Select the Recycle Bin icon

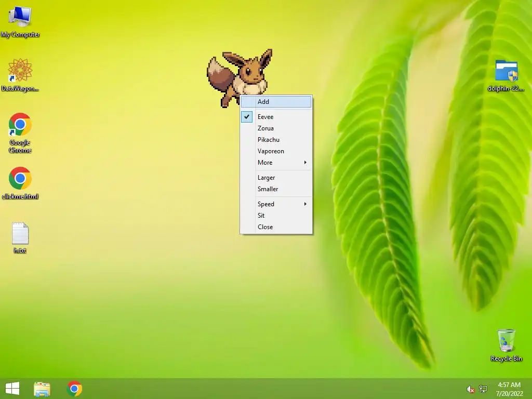[x=506, y=345]
